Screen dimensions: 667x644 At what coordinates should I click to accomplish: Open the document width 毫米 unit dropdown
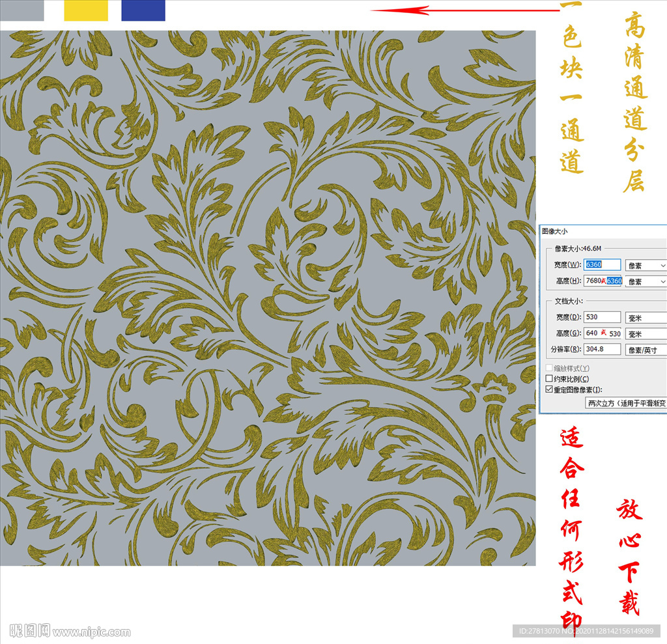click(646, 318)
